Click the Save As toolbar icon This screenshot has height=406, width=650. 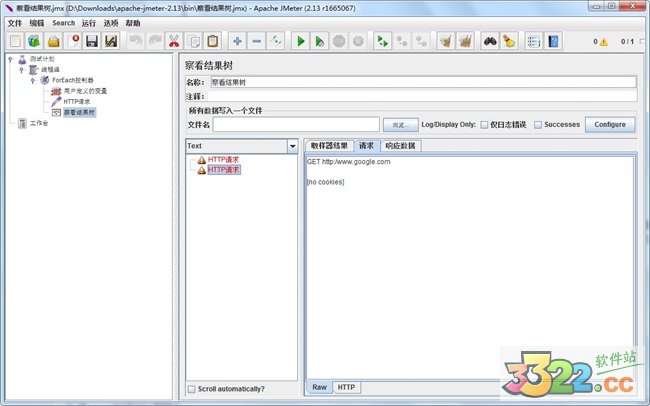[111, 41]
